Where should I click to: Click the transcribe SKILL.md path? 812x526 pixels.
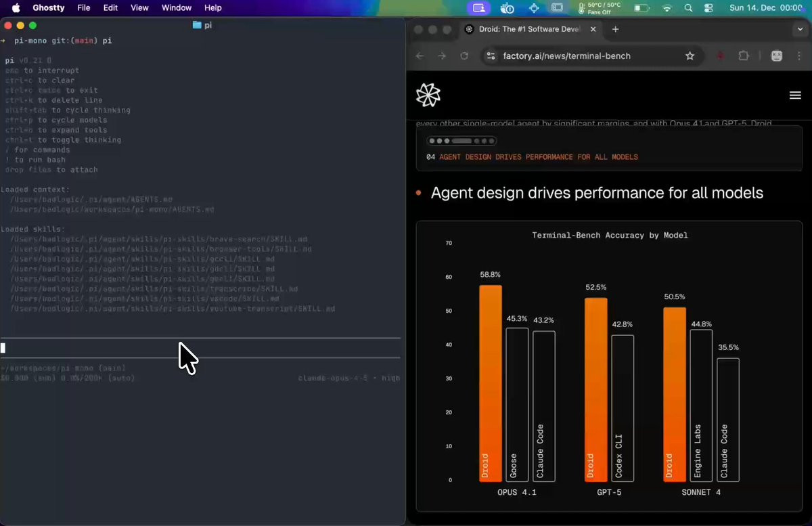[154, 289]
